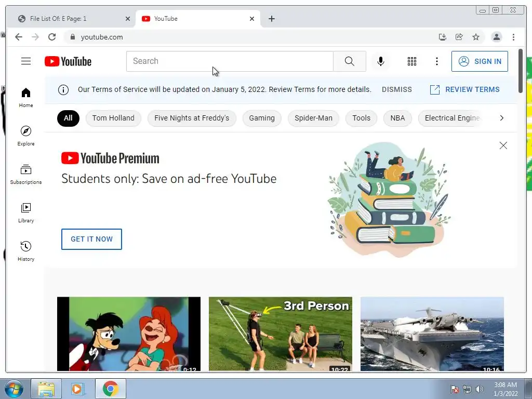
Task: Start voice search with microphone icon
Action: click(381, 61)
